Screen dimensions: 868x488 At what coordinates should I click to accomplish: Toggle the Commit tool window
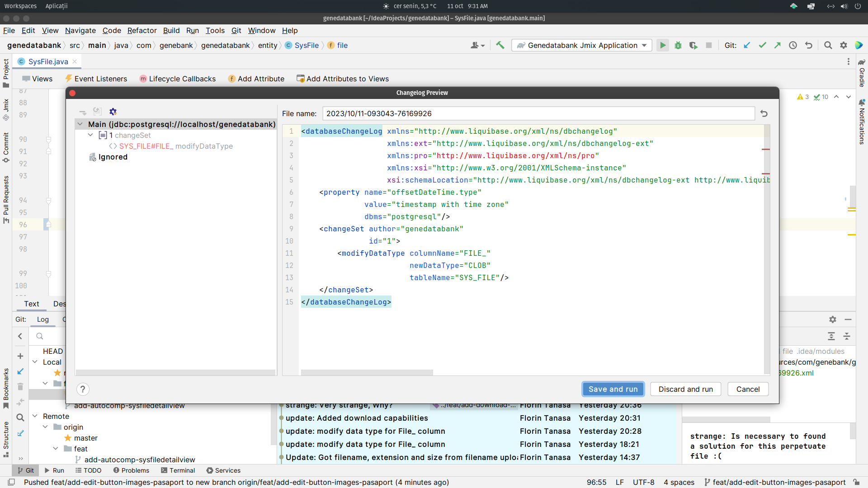tap(6, 148)
